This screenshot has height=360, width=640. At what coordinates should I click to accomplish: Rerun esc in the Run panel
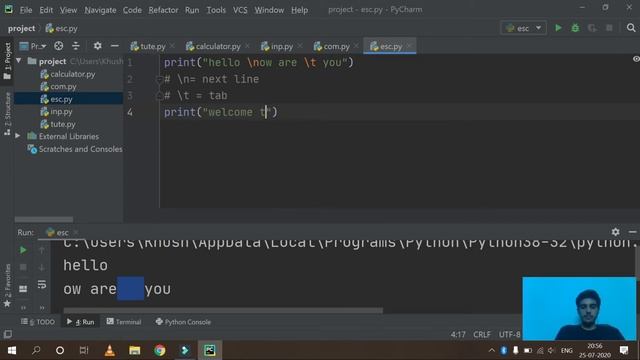[x=23, y=250]
